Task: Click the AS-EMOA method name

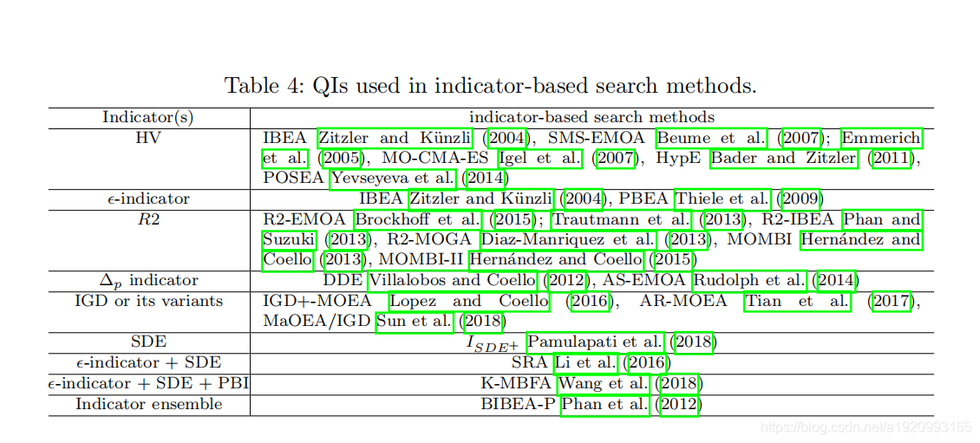Action: click(645, 281)
